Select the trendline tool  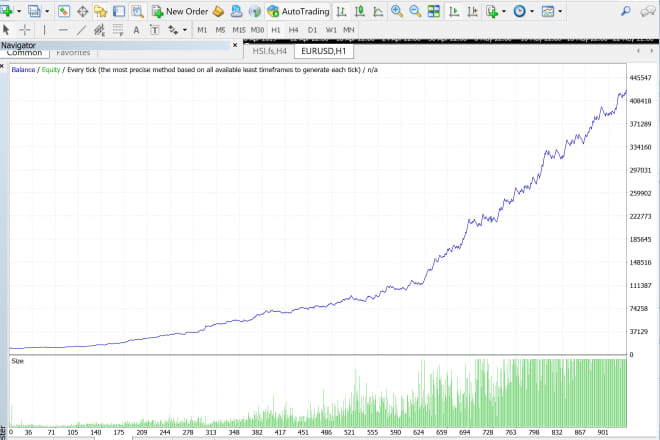[81, 30]
